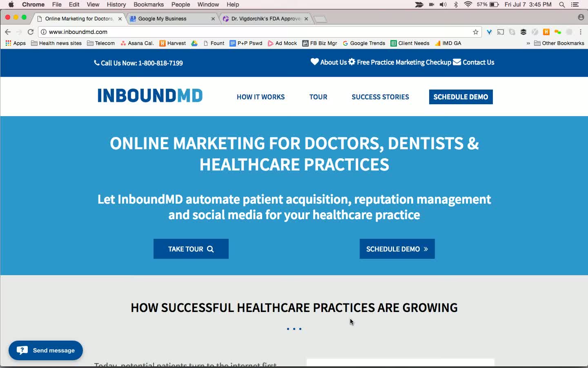Open the File menu
588x368 pixels.
point(57,4)
